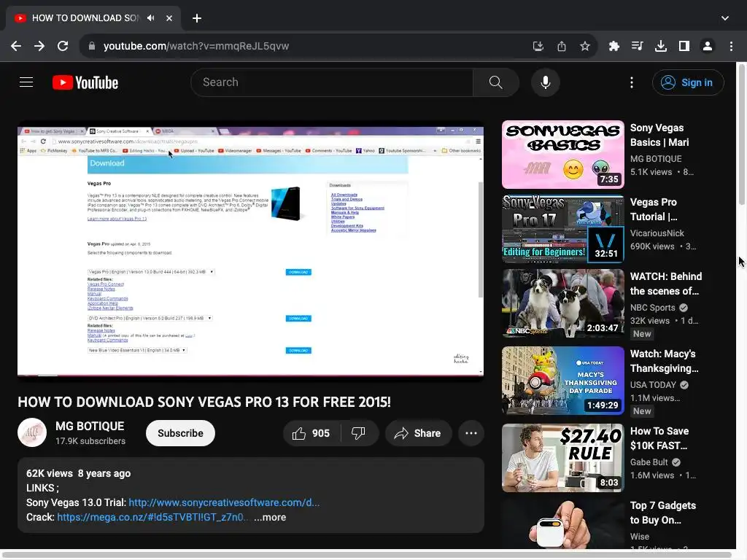
Task: Open NBC Sports dog show thumbnail
Action: 562,303
